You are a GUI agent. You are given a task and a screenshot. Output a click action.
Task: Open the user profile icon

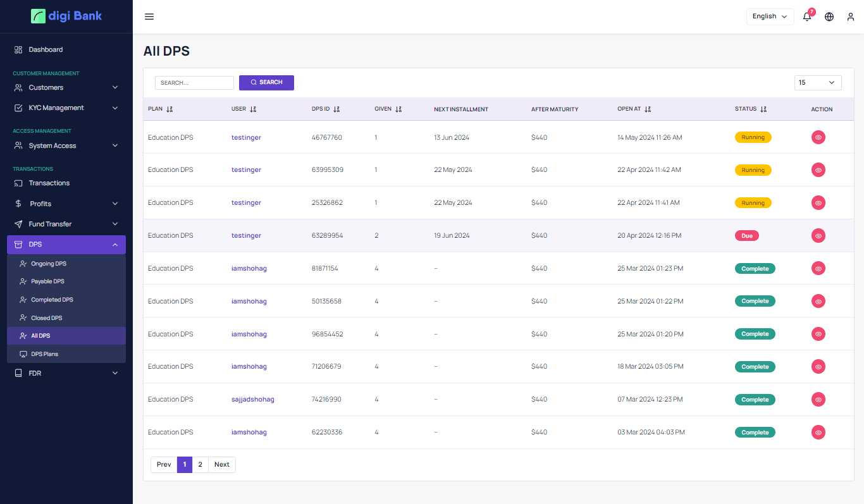pyautogui.click(x=851, y=17)
